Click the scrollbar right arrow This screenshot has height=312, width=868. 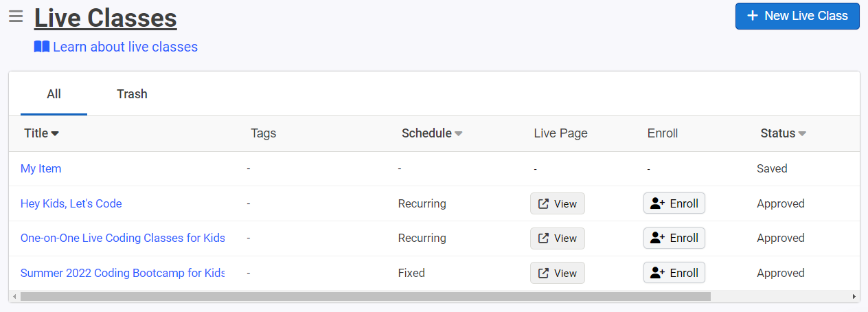[x=854, y=296]
